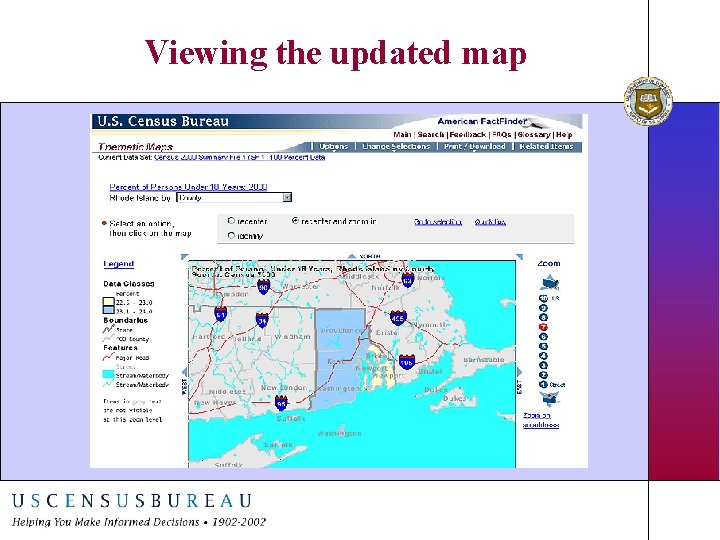Open Print / Download menu
The image size is (720, 540).
(x=474, y=146)
